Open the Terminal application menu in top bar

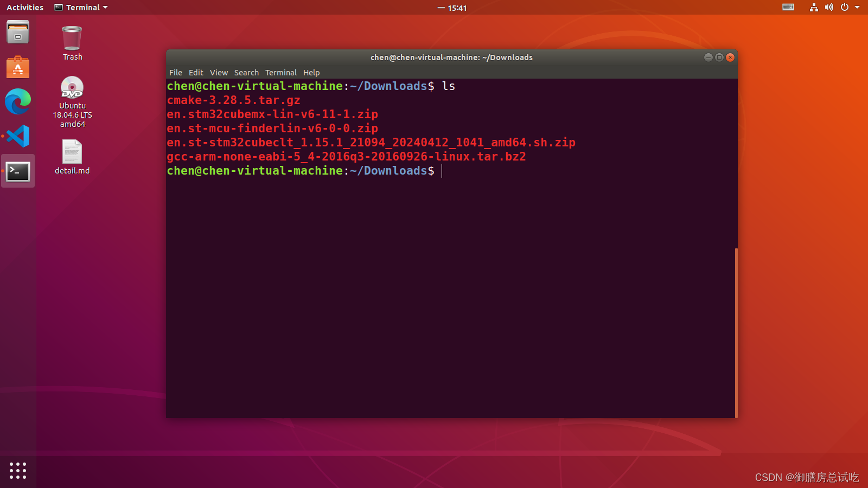tap(80, 7)
